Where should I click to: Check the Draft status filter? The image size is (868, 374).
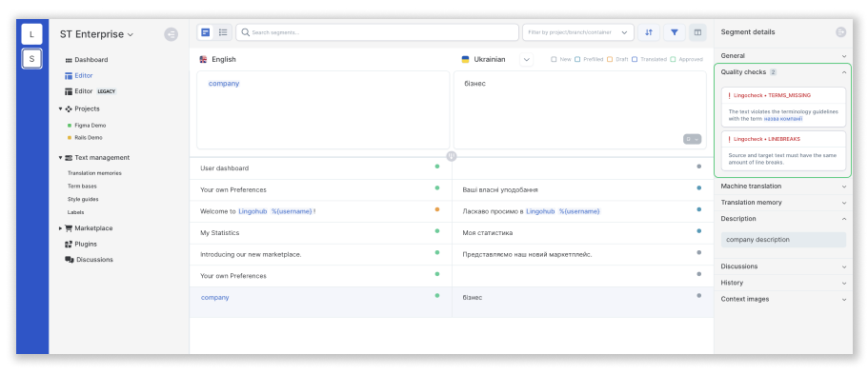[x=610, y=59]
